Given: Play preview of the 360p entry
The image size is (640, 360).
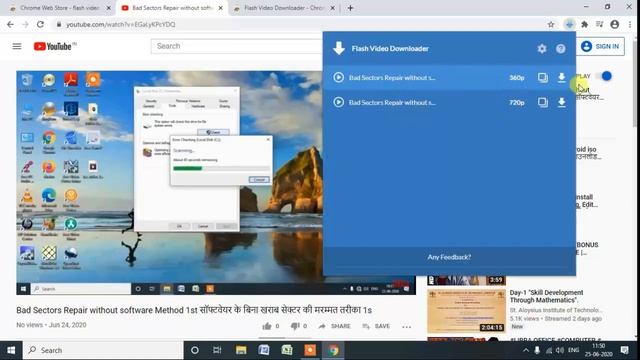Looking at the screenshot, I should click(338, 77).
